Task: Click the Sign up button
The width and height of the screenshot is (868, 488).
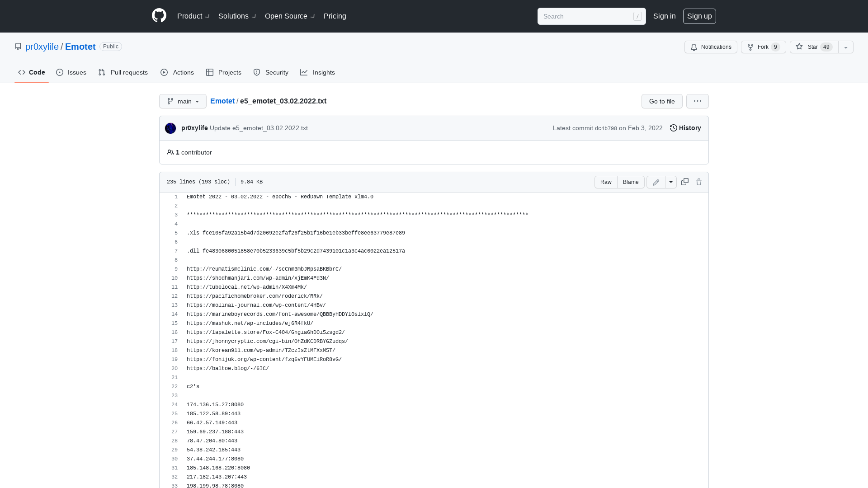Action: click(x=699, y=16)
